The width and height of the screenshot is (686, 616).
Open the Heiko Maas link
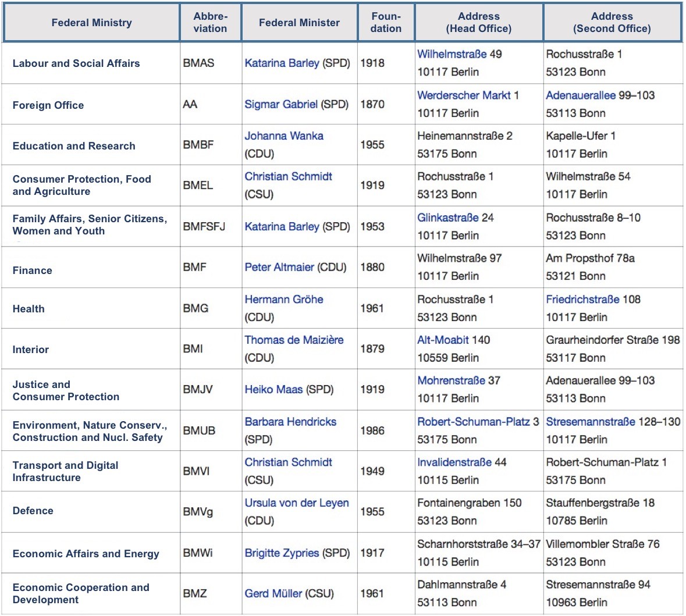pyautogui.click(x=274, y=389)
